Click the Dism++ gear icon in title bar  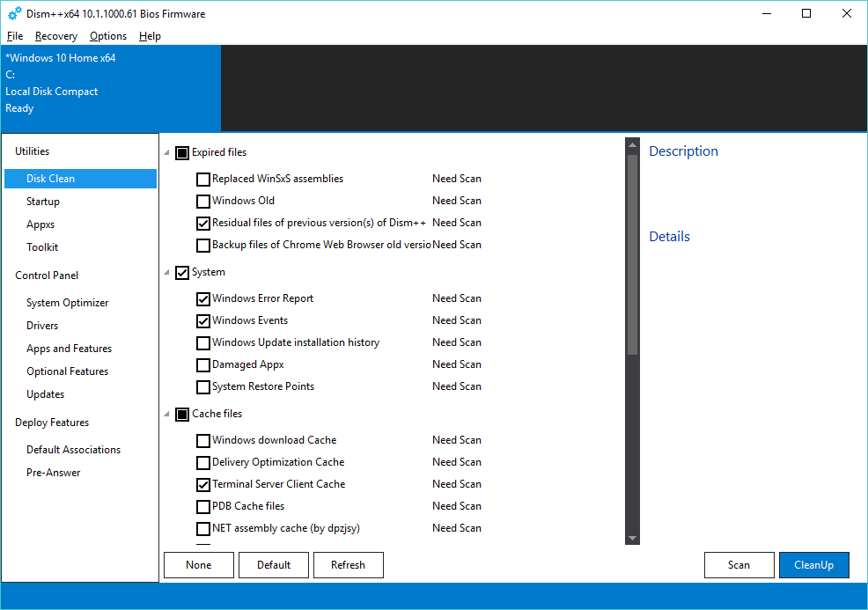click(x=15, y=13)
